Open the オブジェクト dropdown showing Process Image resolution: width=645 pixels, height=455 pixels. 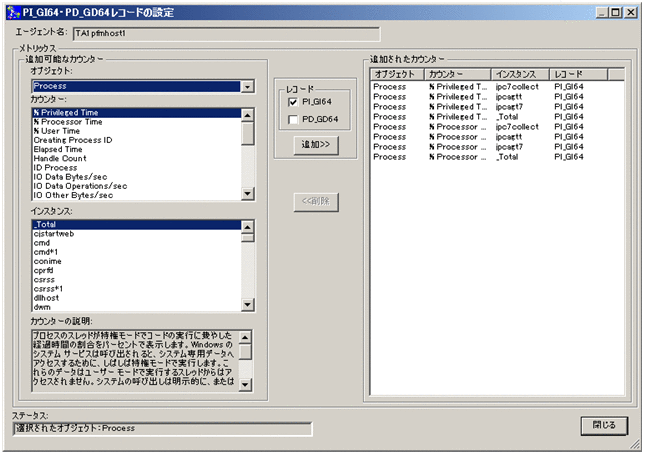(x=247, y=86)
